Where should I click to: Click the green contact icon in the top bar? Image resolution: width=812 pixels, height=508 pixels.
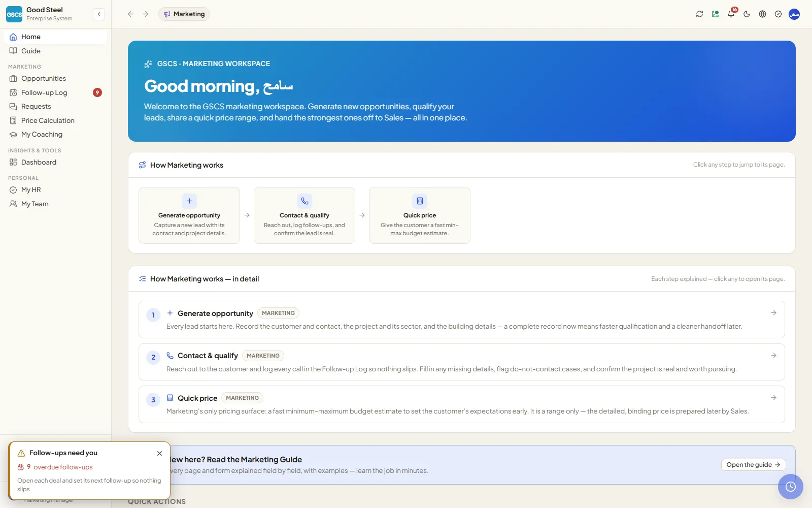pyautogui.click(x=715, y=14)
